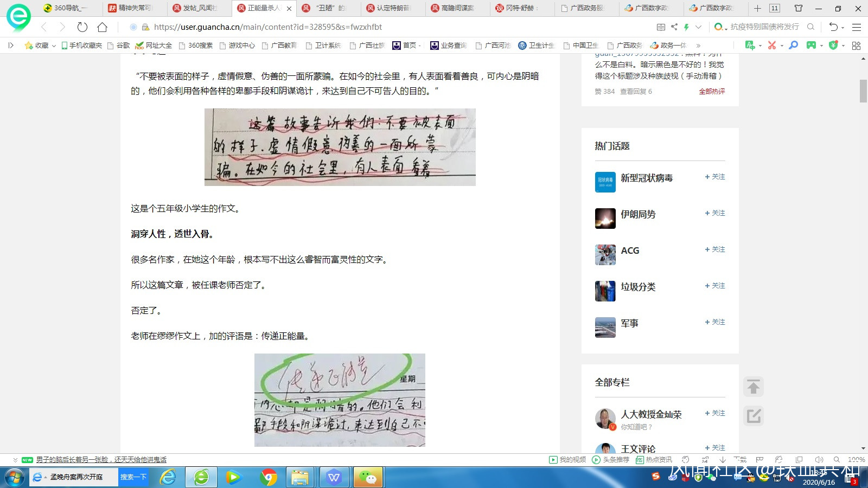The image size is (868, 488).
Task: Open the browser main menu icon
Action: pos(857,27)
